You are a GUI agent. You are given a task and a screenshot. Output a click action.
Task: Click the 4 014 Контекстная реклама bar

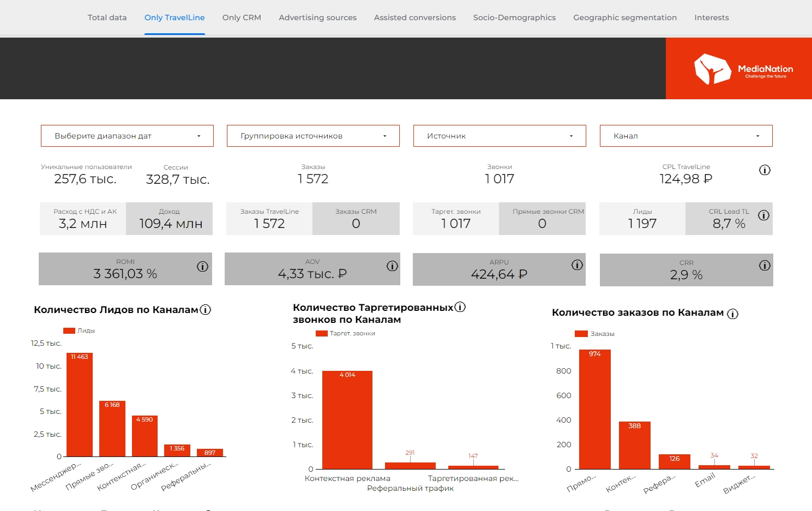347,420
